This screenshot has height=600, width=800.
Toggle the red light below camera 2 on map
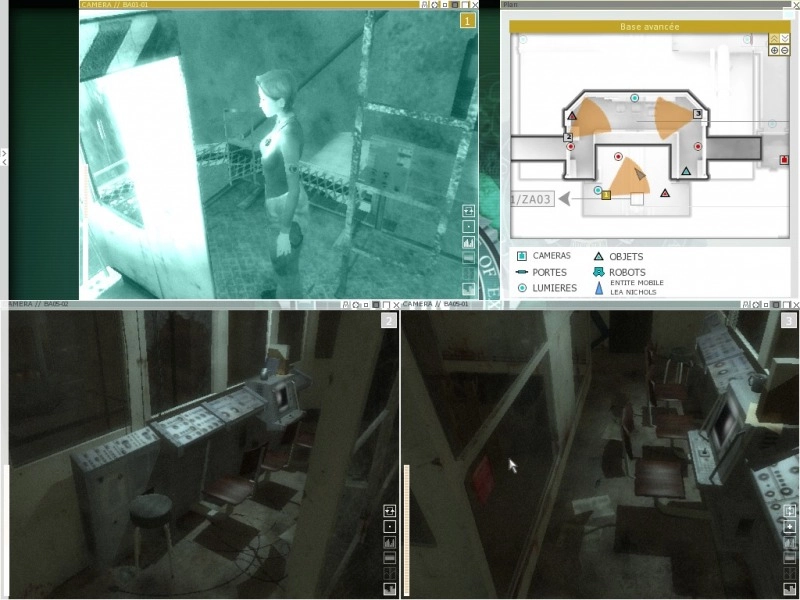click(x=571, y=147)
